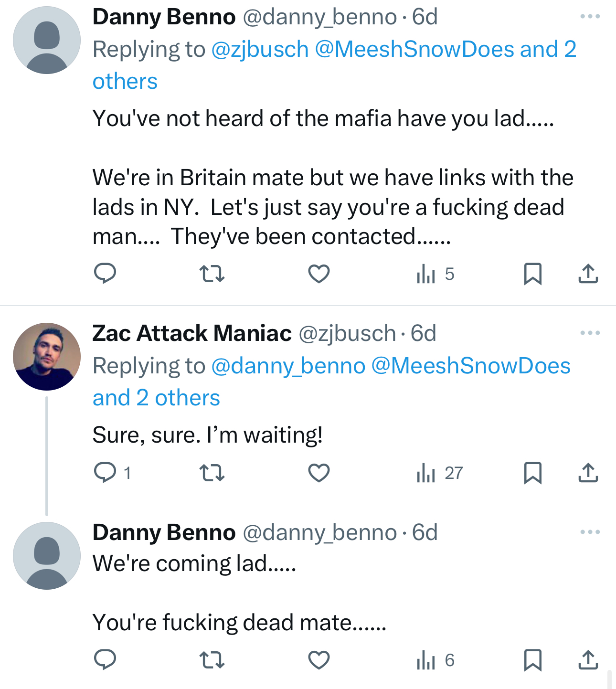
Task: Retweet Zac Attack Maniac's reply
Action: [212, 473]
